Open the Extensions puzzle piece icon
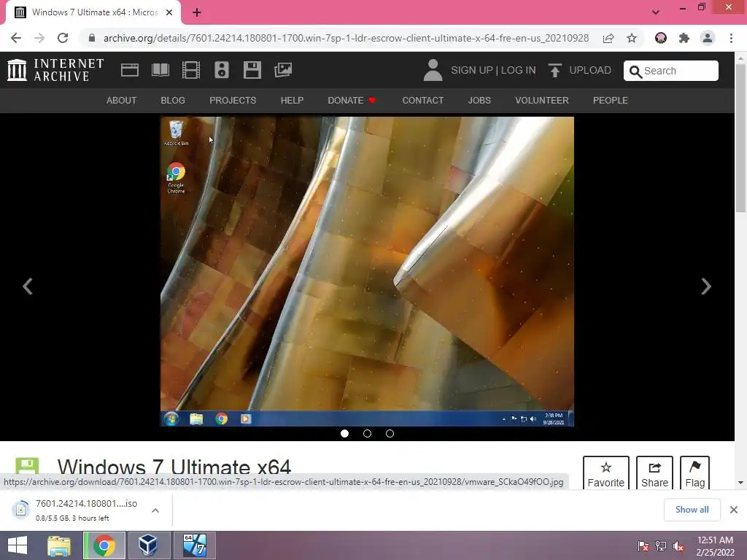Viewport: 747px width, 560px height. click(x=684, y=38)
